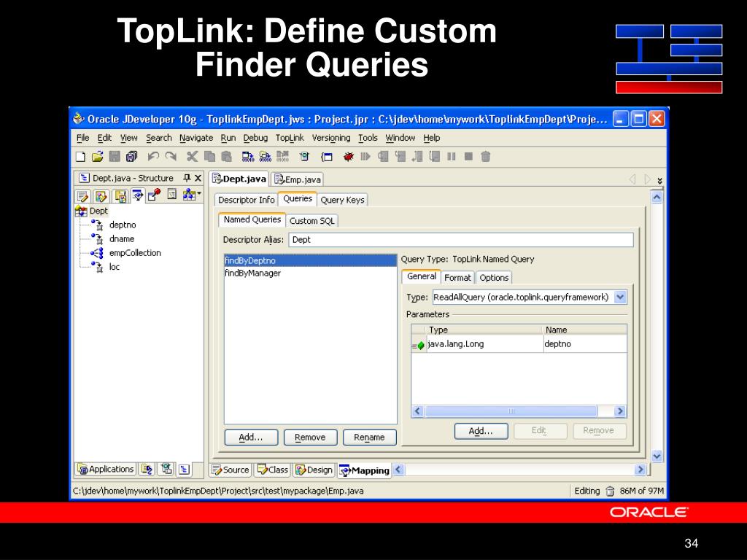Click the Descriptor Alias input field
Viewport: 747px width, 560px height.
(461, 240)
